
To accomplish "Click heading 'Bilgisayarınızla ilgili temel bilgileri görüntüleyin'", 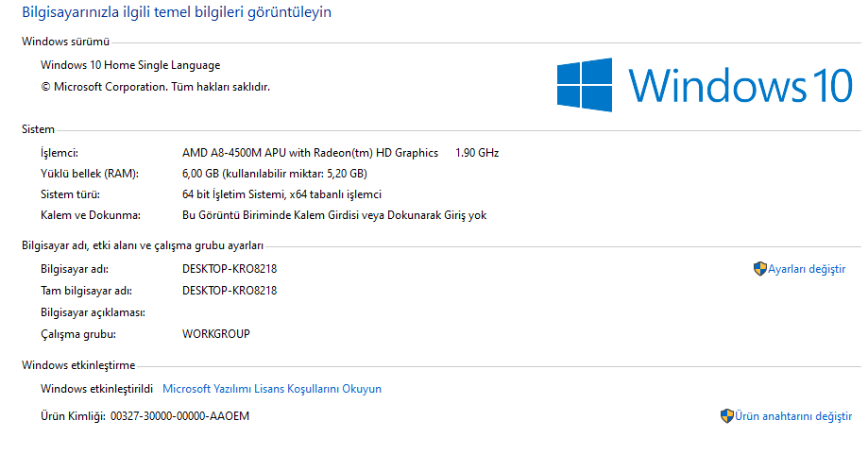I will tap(177, 12).
